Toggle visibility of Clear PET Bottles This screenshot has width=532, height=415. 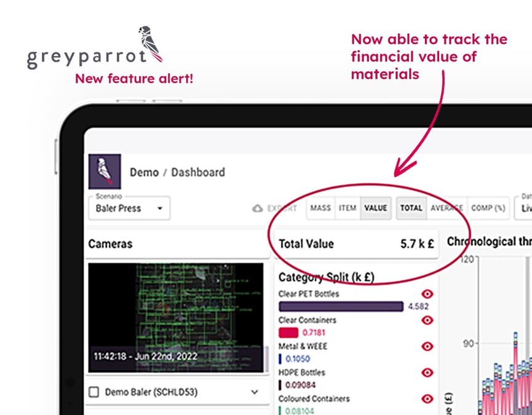pos(427,294)
